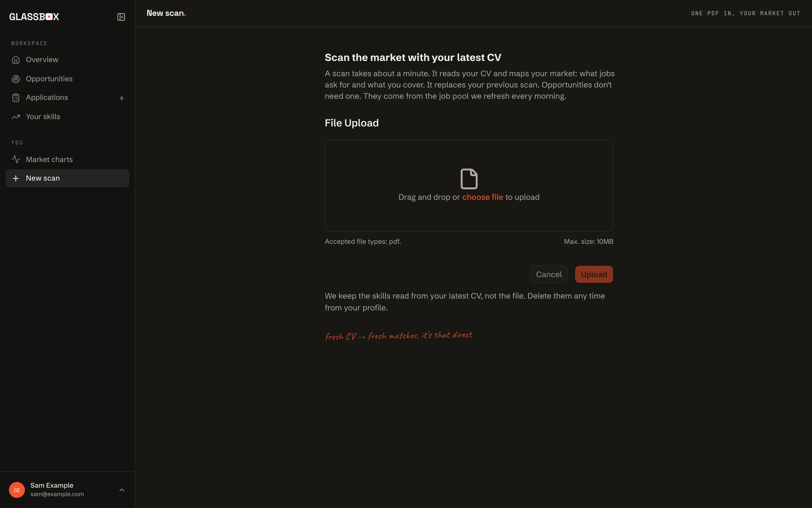Go to Opportunities
Screen dimensions: 812x508
(67, 79)
